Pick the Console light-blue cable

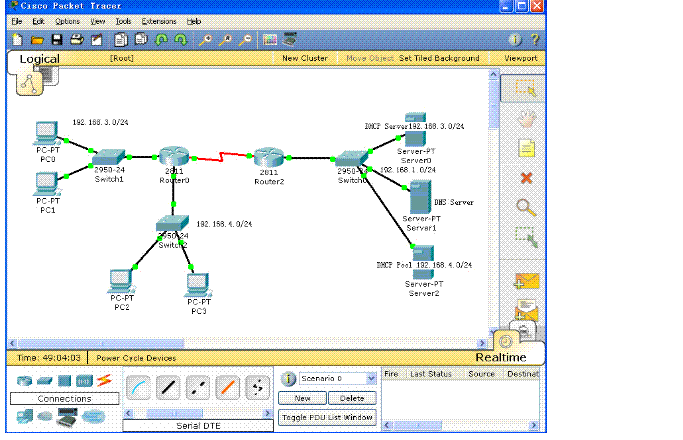pos(139,387)
